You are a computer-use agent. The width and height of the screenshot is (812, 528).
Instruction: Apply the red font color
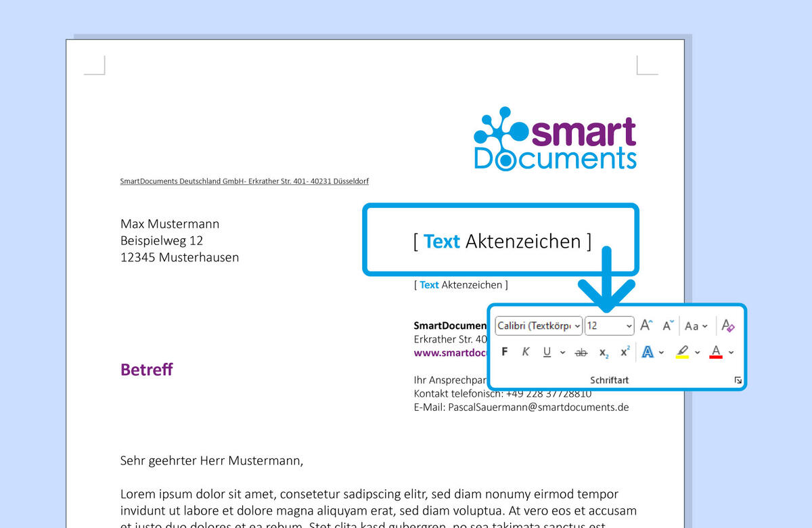point(716,352)
